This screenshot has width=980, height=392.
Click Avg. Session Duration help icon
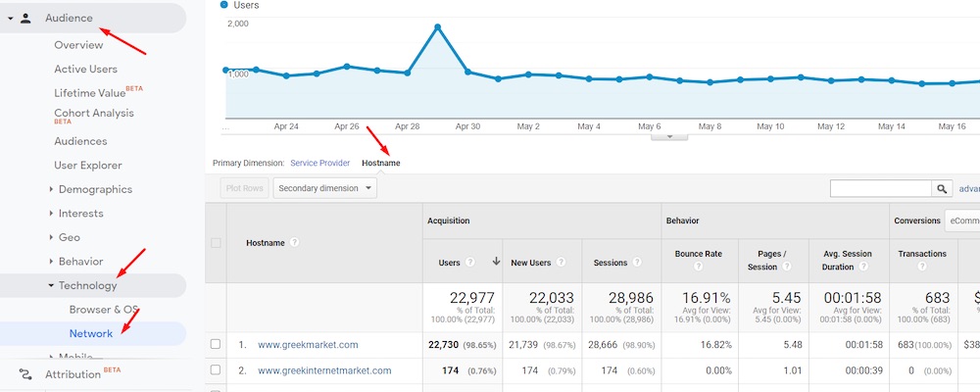pos(863,267)
